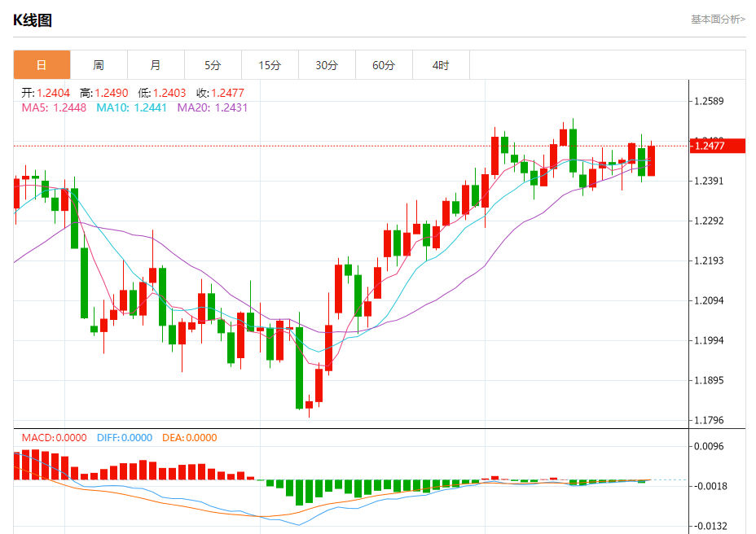The image size is (756, 534).
Task: Click the K线图 heading
Action: coord(33,20)
